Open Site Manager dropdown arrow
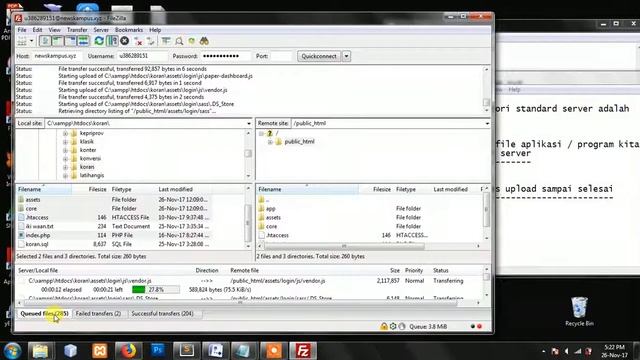The image size is (640, 360). pyautogui.click(x=31, y=41)
